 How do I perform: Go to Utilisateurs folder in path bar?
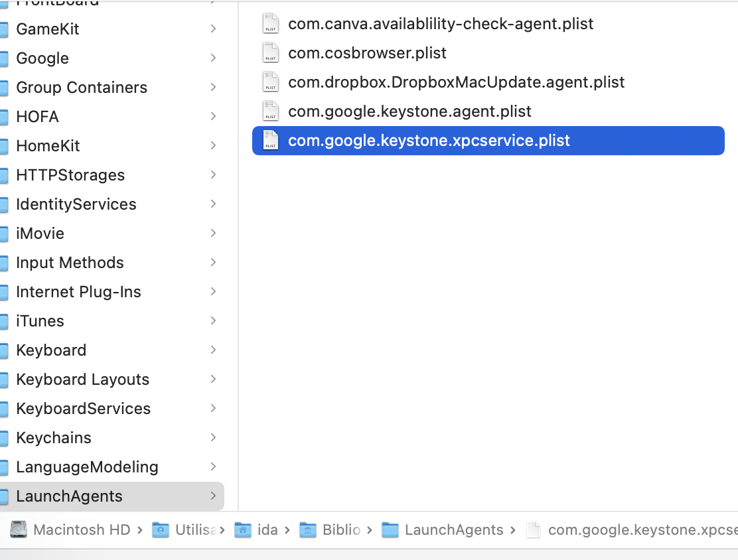click(x=195, y=529)
